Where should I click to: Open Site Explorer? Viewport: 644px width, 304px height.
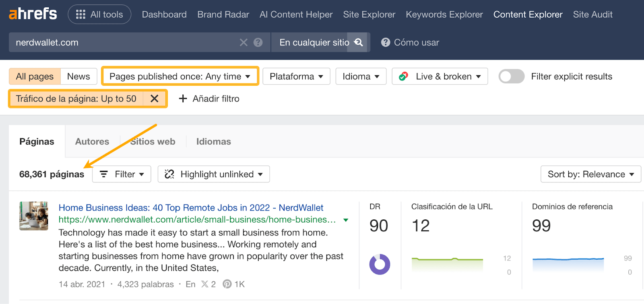click(369, 14)
